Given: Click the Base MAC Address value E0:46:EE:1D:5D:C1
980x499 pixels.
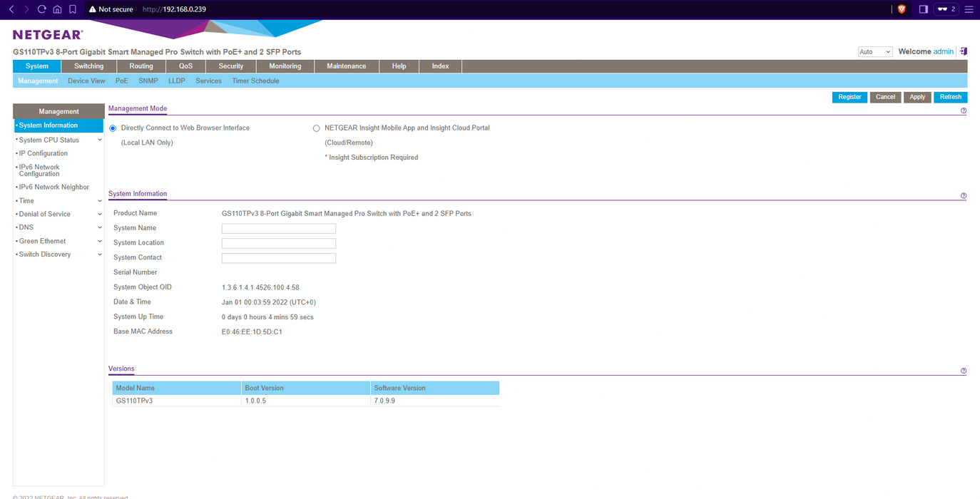Looking at the screenshot, I should tap(252, 331).
